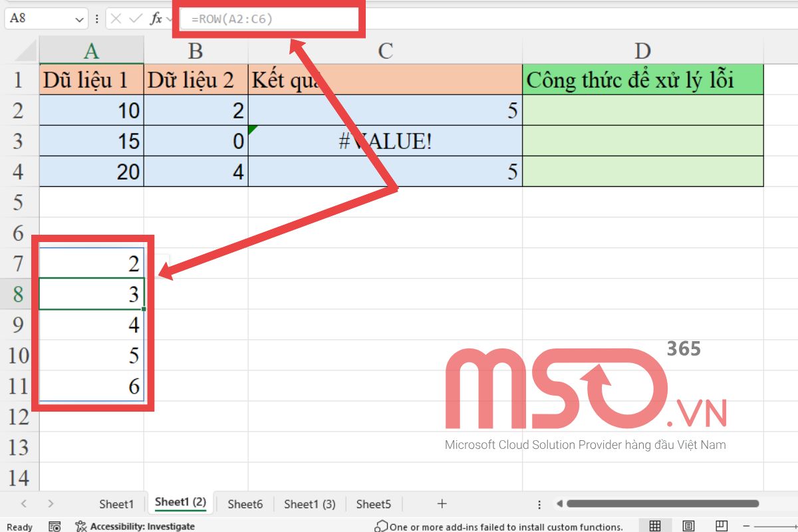
Task: Click cell B4 with value 4
Action: (x=196, y=171)
